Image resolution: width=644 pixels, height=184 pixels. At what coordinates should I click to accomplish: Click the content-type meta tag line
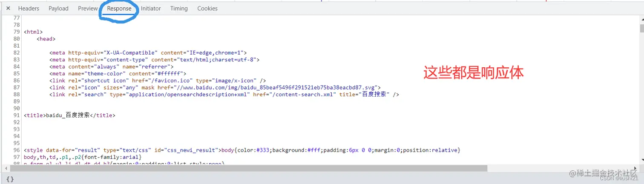(x=154, y=60)
